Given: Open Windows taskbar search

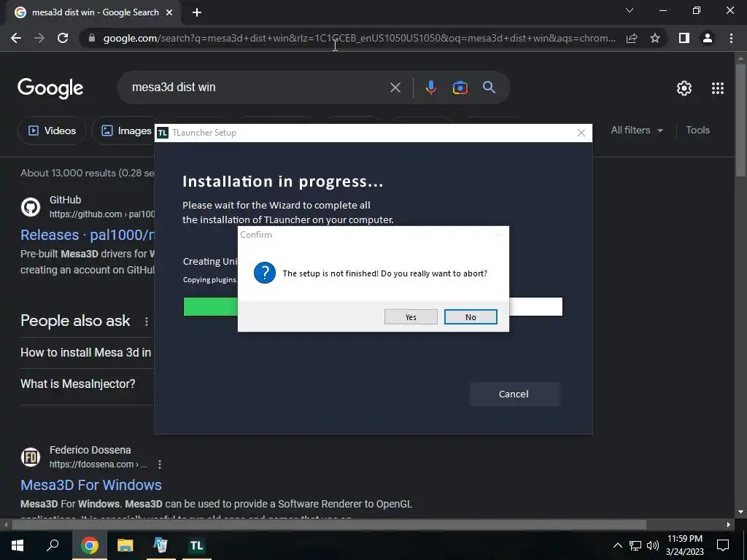Looking at the screenshot, I should click(x=53, y=545).
